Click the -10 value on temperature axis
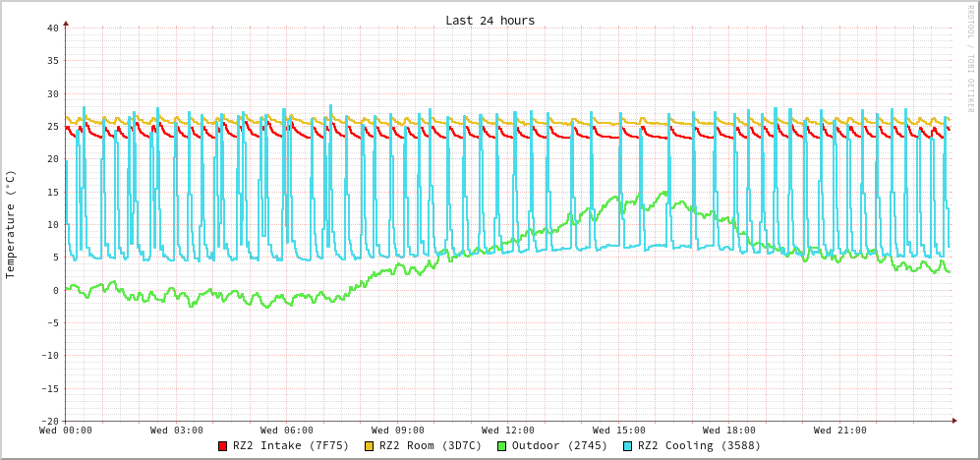This screenshot has height=460, width=980. coord(49,356)
